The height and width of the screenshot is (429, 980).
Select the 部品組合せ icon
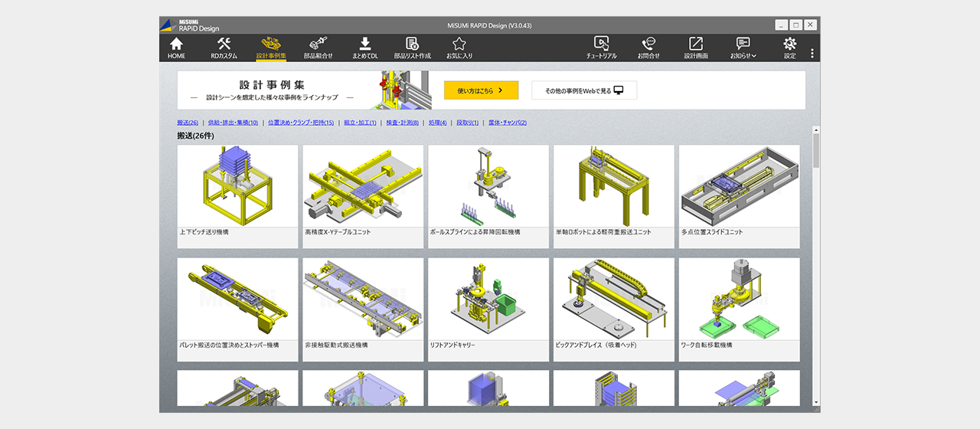coord(318,47)
